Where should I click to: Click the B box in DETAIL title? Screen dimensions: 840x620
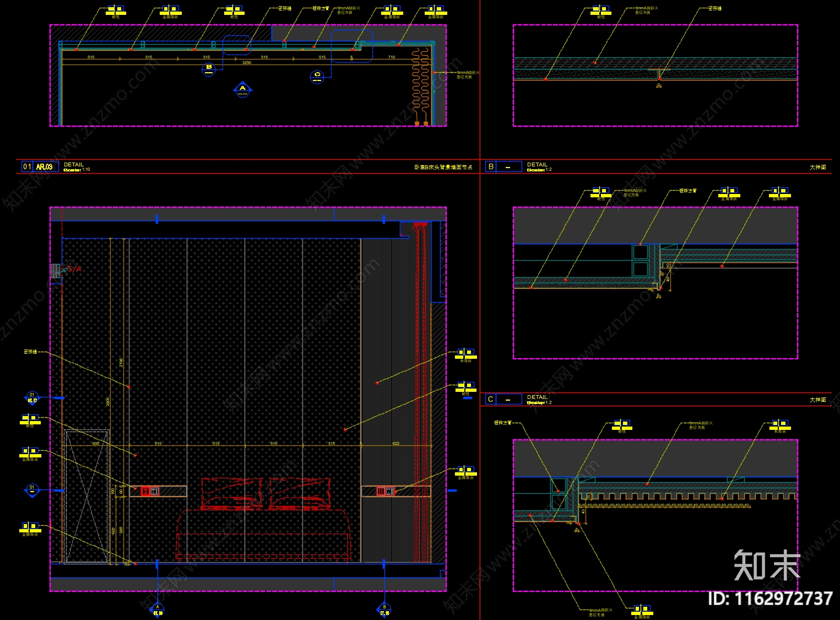(491, 166)
